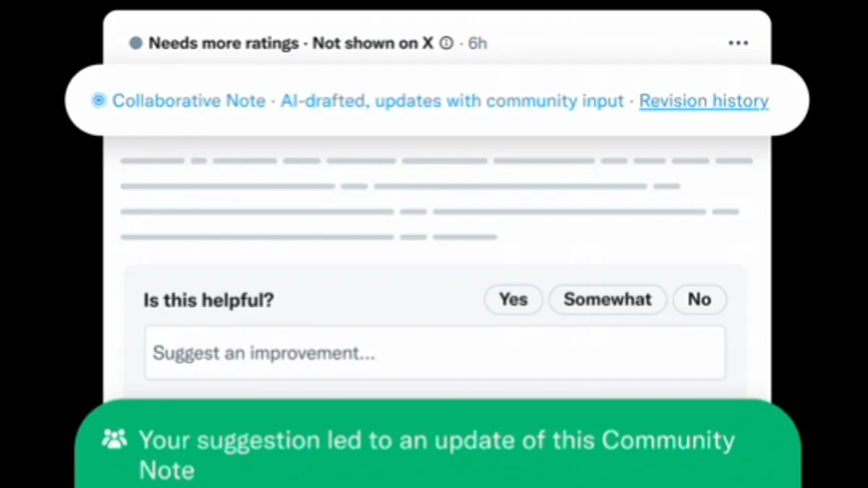Click the grey status dot indicator
868x488 pixels.
pyautogui.click(x=135, y=43)
